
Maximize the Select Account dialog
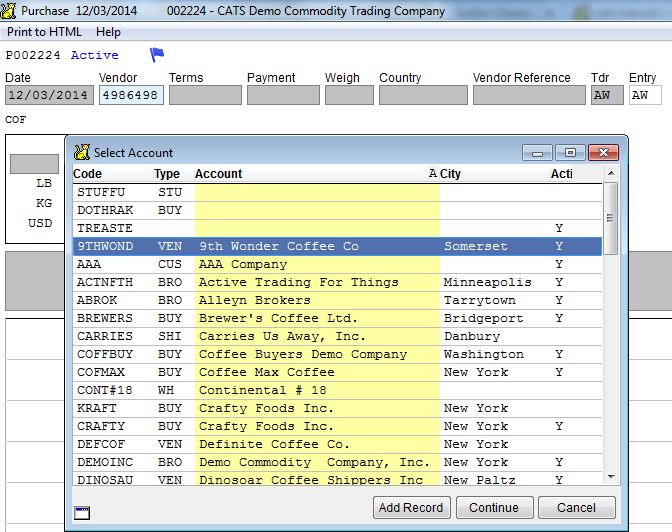point(570,153)
